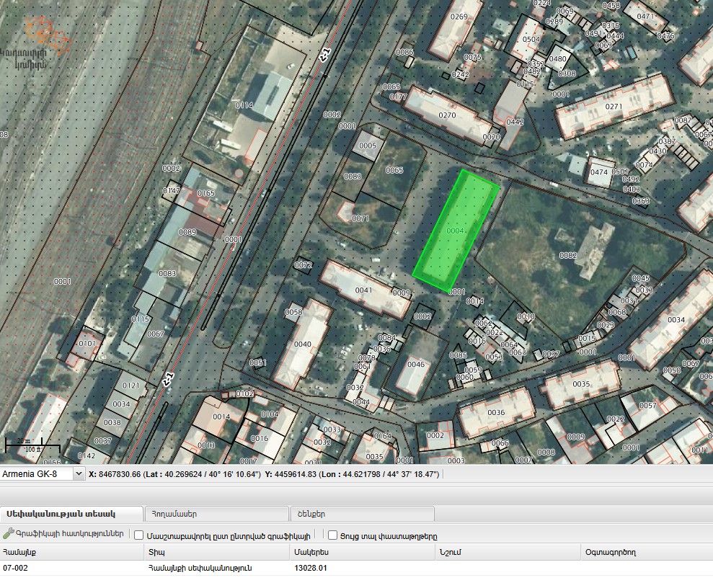
Task: Click the Օգտագործող column header
Action: 647,552
